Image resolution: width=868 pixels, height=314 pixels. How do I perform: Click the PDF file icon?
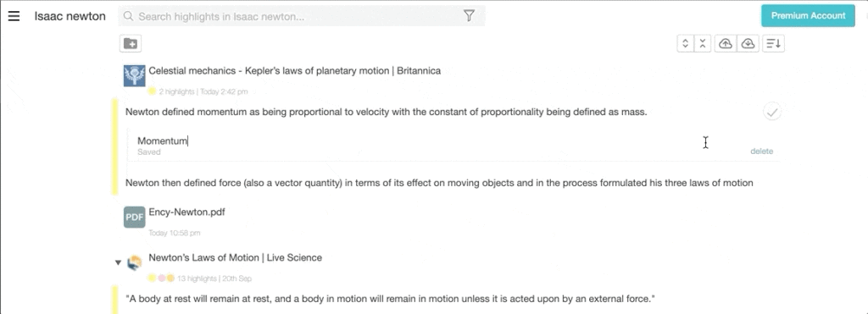[x=135, y=218]
